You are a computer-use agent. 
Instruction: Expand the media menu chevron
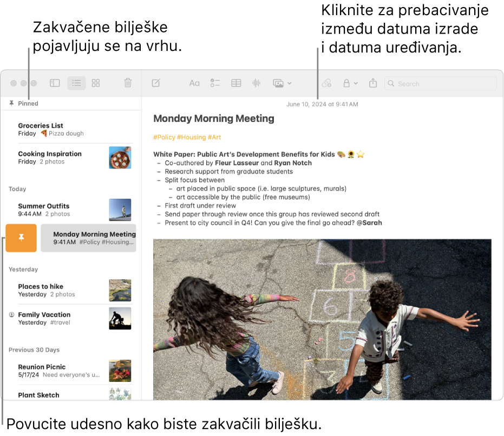tap(290, 83)
